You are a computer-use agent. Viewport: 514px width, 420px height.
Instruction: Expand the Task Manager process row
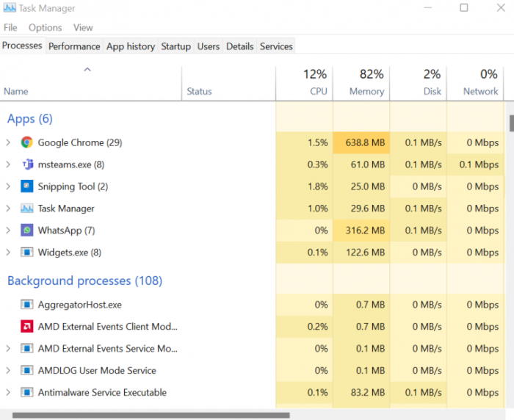coord(8,209)
